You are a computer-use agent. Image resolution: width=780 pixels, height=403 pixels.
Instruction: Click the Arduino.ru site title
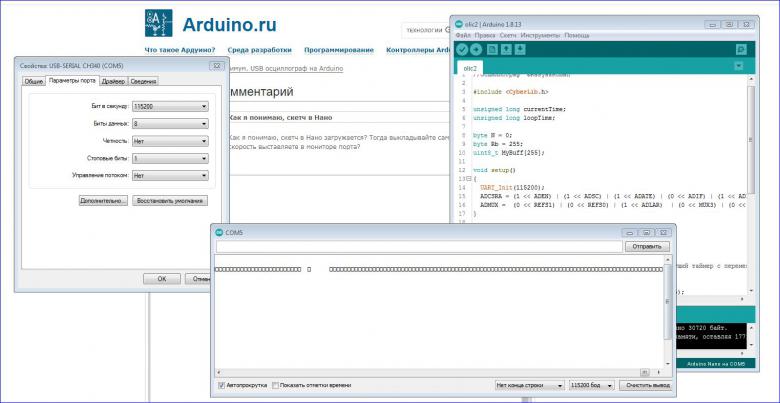coord(229,24)
